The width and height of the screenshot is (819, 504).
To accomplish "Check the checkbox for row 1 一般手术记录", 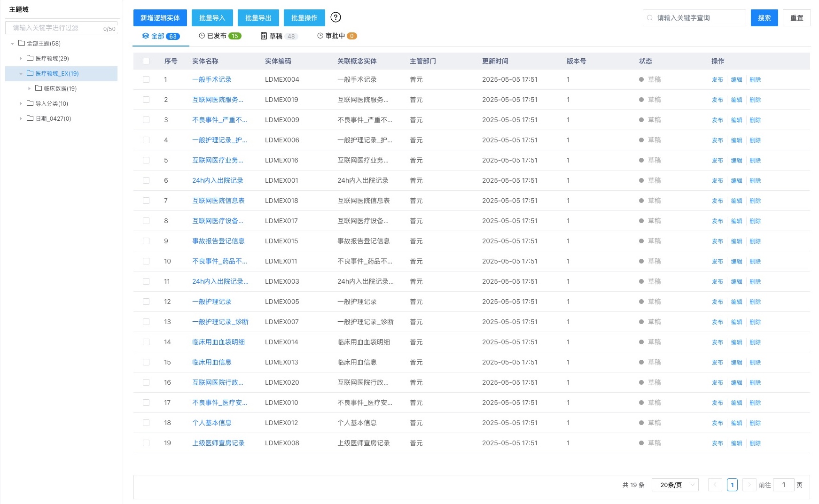I will point(146,79).
